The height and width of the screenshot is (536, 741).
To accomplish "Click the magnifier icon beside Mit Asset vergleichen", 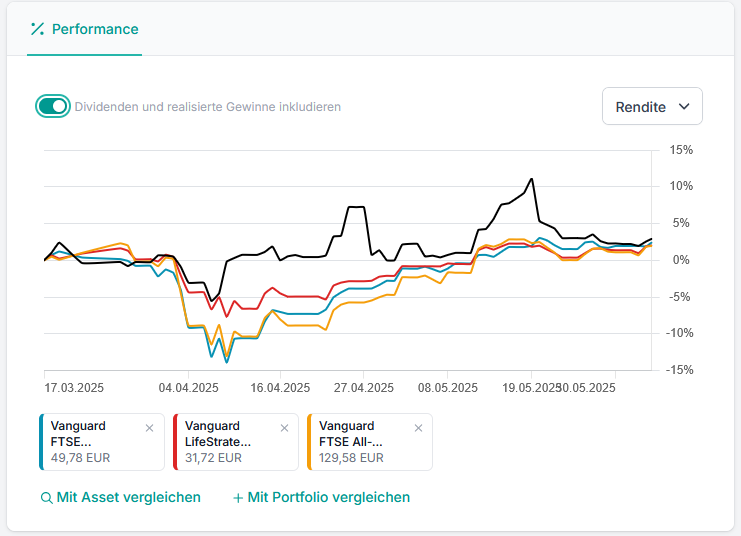I will (46, 498).
